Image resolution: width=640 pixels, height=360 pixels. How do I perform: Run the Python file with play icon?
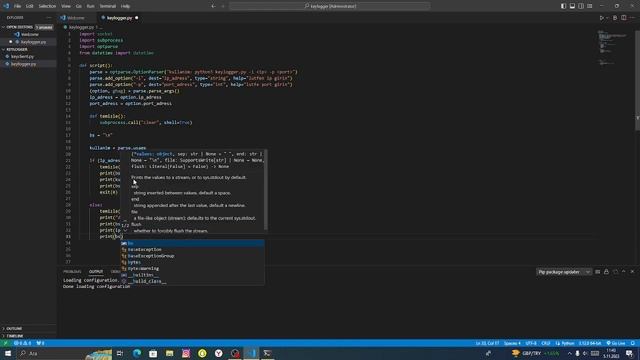point(601,18)
